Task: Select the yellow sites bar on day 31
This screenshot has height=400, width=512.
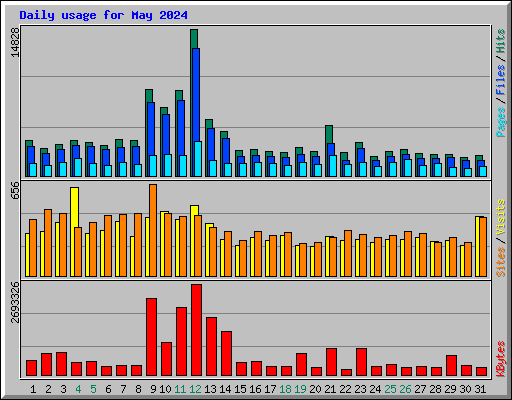Action: (478, 246)
